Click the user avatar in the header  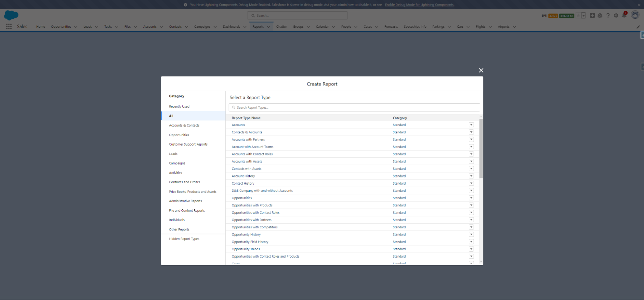[635, 15]
